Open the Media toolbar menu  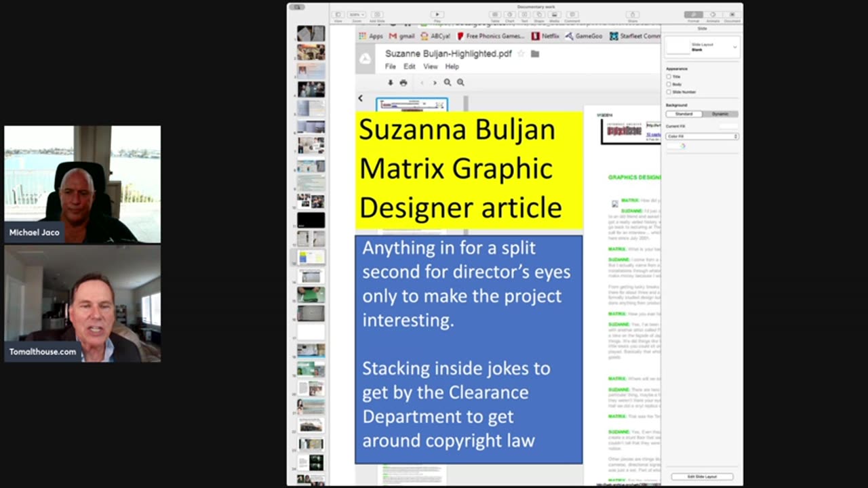[554, 14]
